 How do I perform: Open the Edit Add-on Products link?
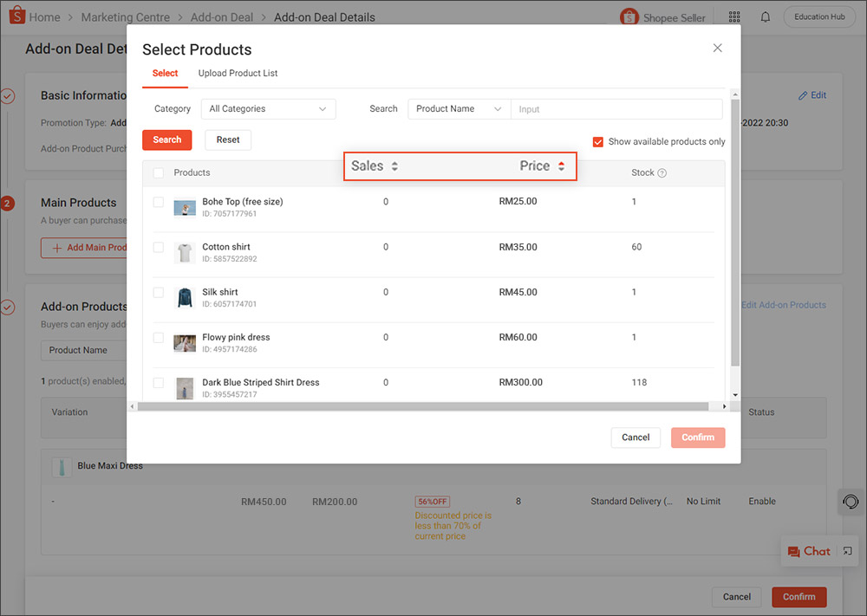pos(783,304)
